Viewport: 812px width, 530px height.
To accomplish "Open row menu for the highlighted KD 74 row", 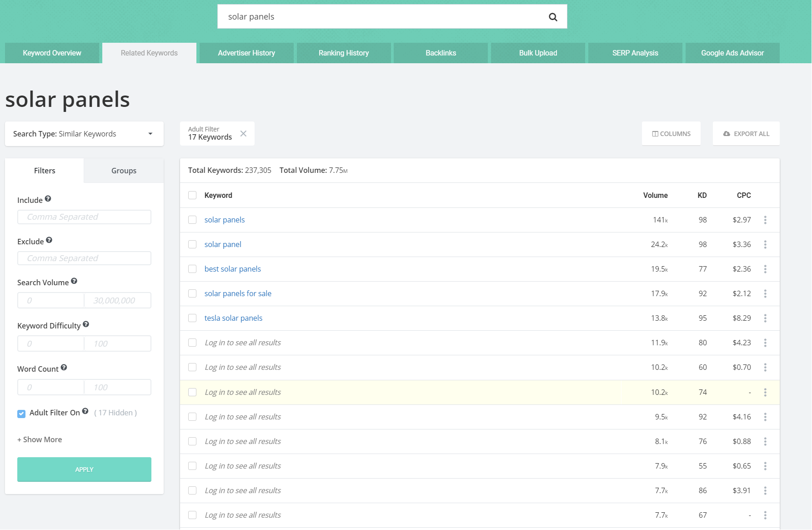I will (x=765, y=392).
